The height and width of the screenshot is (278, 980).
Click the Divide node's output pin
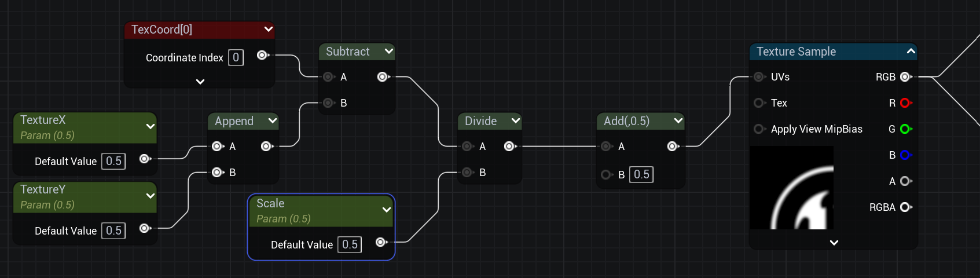point(511,146)
